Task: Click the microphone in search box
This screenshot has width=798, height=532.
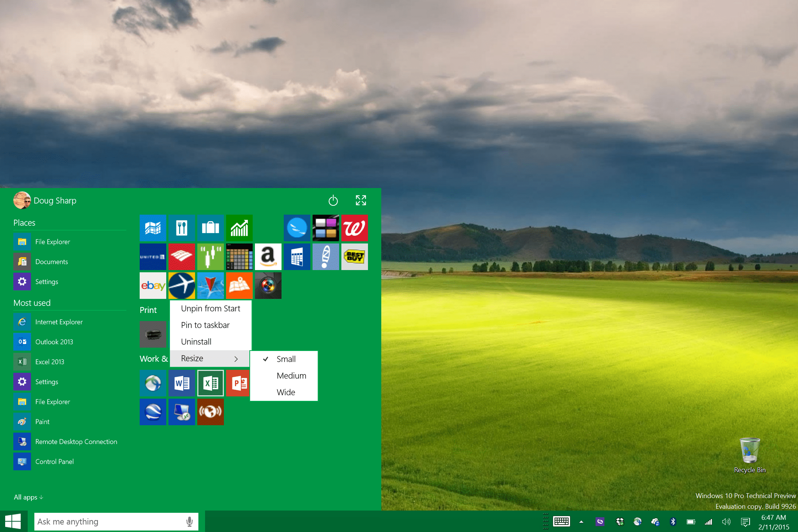Action: tap(190, 522)
